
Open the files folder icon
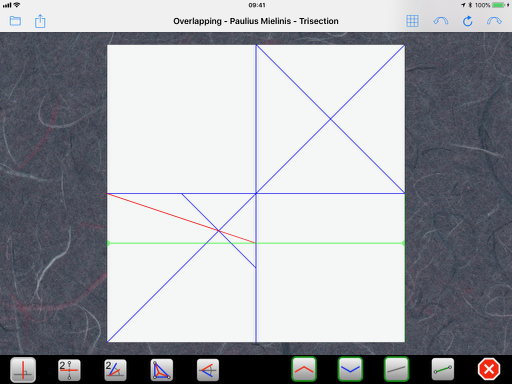[x=15, y=21]
